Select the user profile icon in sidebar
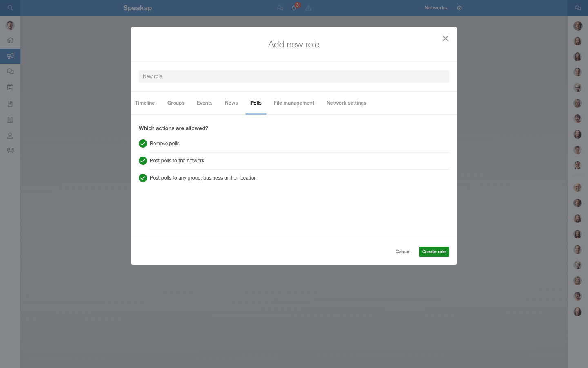This screenshot has height=368, width=588. [10, 136]
